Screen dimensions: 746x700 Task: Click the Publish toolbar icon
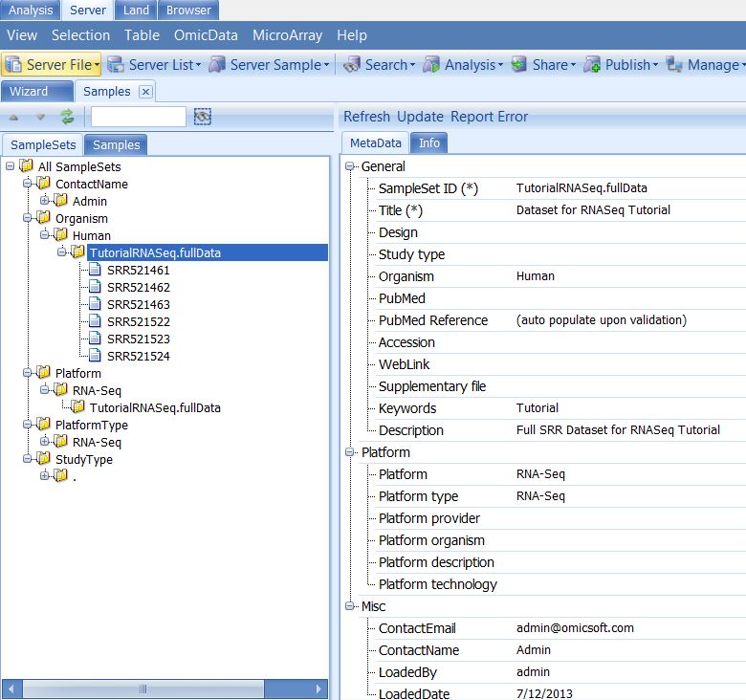coord(592,64)
